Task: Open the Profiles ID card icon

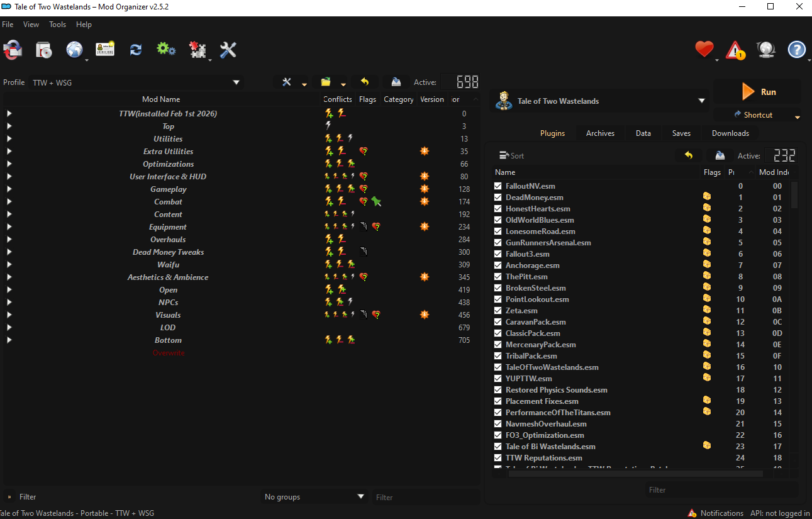Action: [105, 50]
